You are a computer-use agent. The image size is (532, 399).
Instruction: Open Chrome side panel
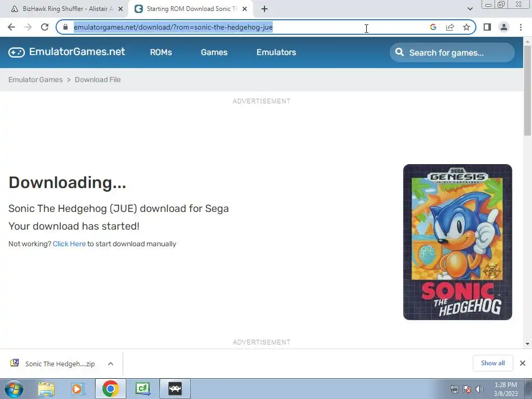click(x=487, y=27)
